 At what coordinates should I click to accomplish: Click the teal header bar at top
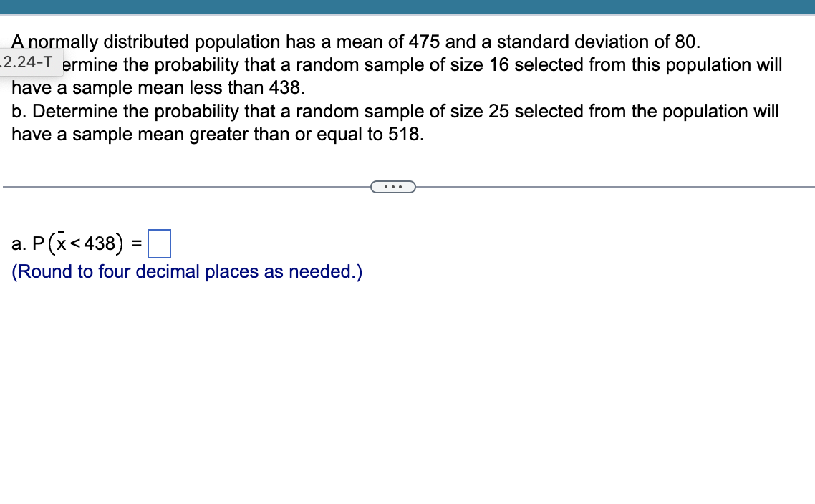point(407,5)
